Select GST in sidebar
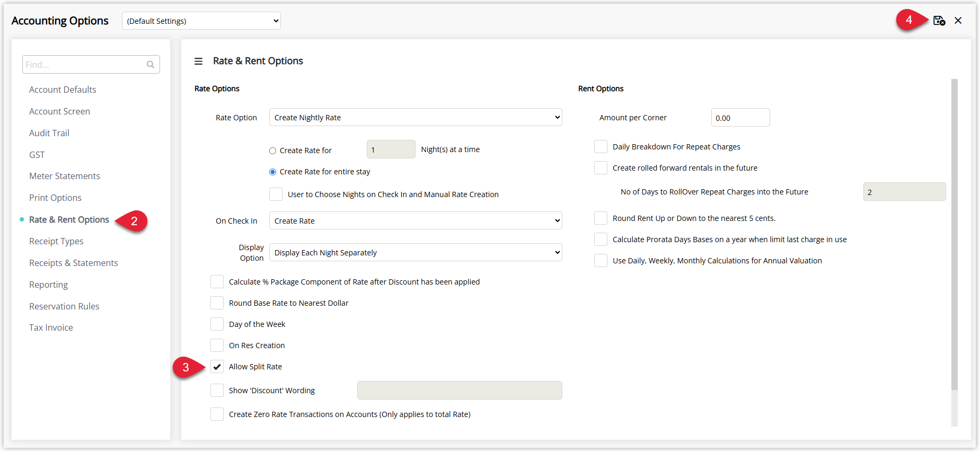980x452 pixels. pyautogui.click(x=37, y=155)
